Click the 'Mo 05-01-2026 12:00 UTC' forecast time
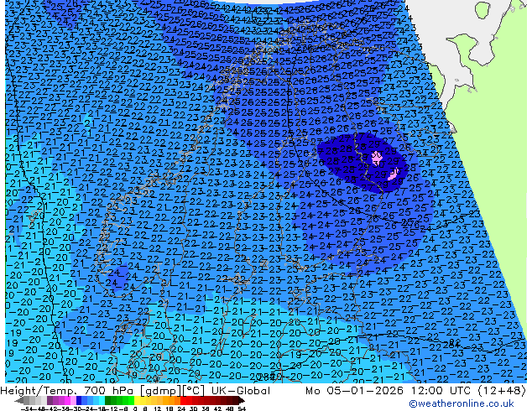The image size is (532, 411). tap(389, 391)
